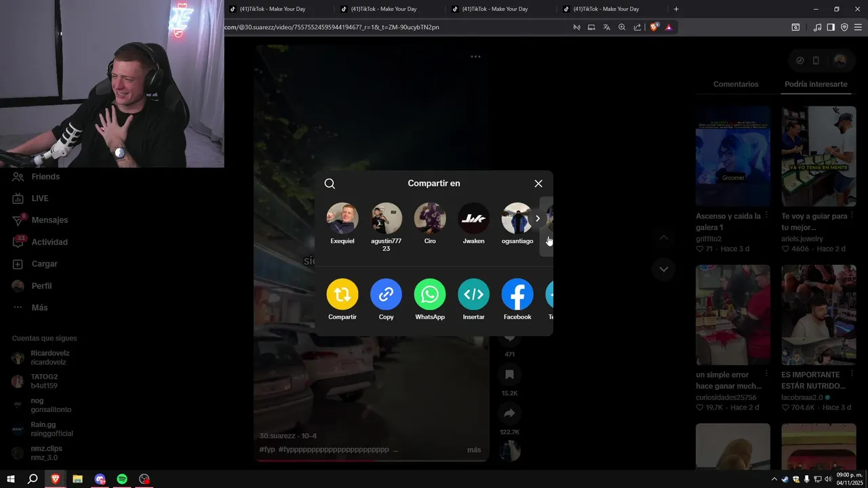Close the Compartir en dialog
The width and height of the screenshot is (868, 488).
538,184
